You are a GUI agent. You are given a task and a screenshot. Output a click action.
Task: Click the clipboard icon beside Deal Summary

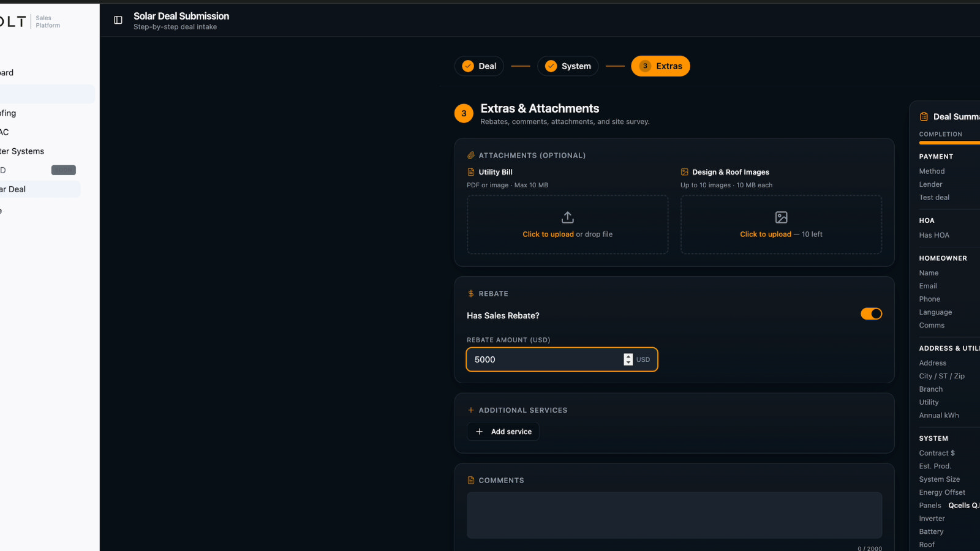click(x=924, y=117)
